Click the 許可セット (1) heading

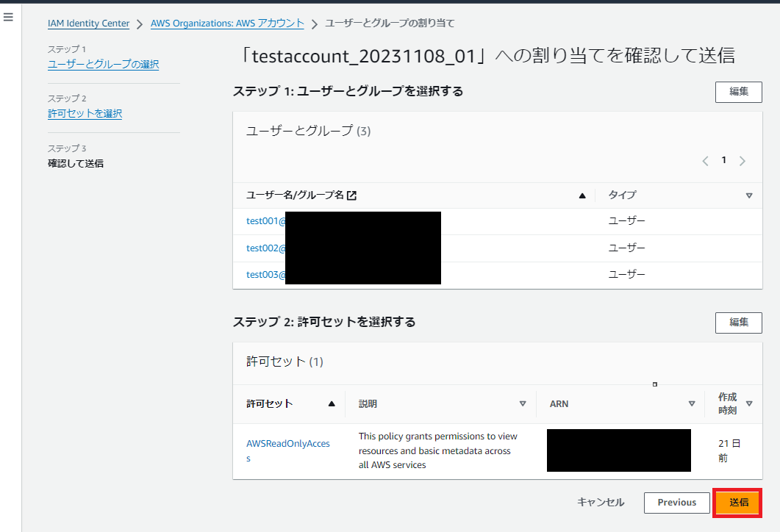coord(285,362)
